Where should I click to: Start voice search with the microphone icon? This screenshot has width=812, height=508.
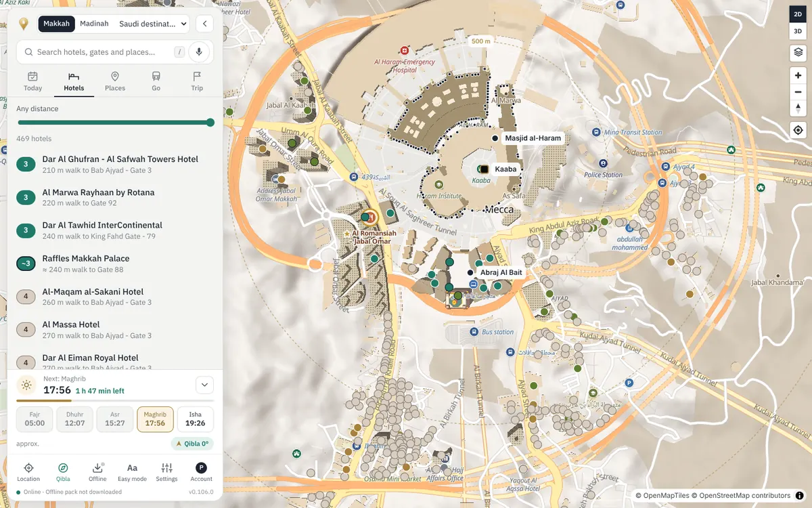199,51
